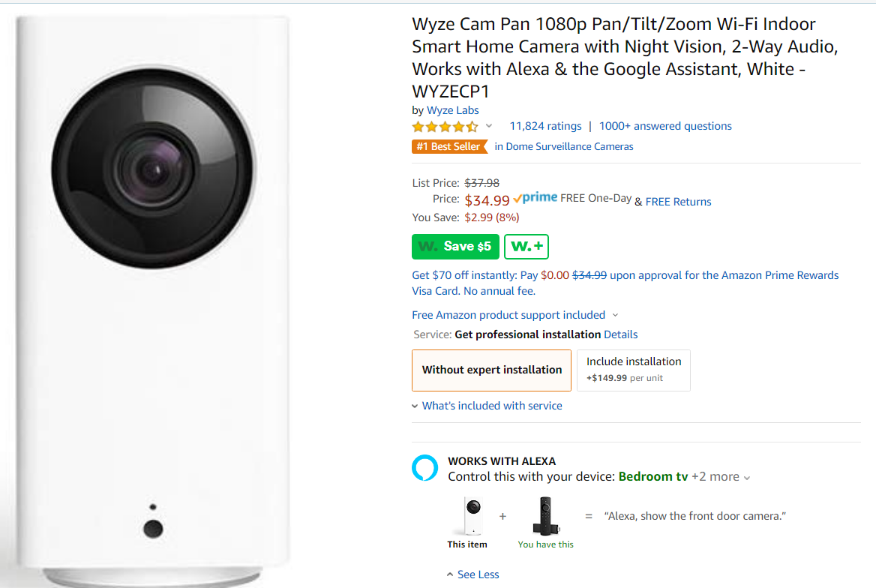Expand Free Amazon product support included
The width and height of the screenshot is (876, 588).
coord(514,315)
